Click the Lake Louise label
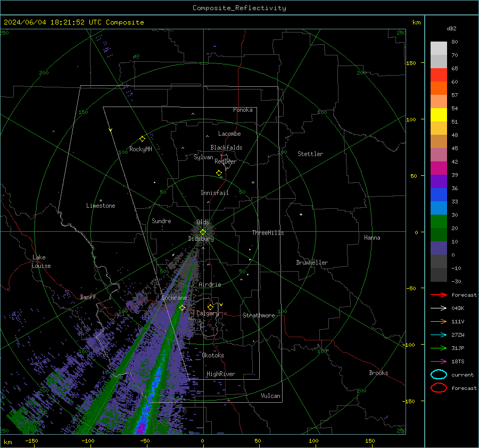 41,262
